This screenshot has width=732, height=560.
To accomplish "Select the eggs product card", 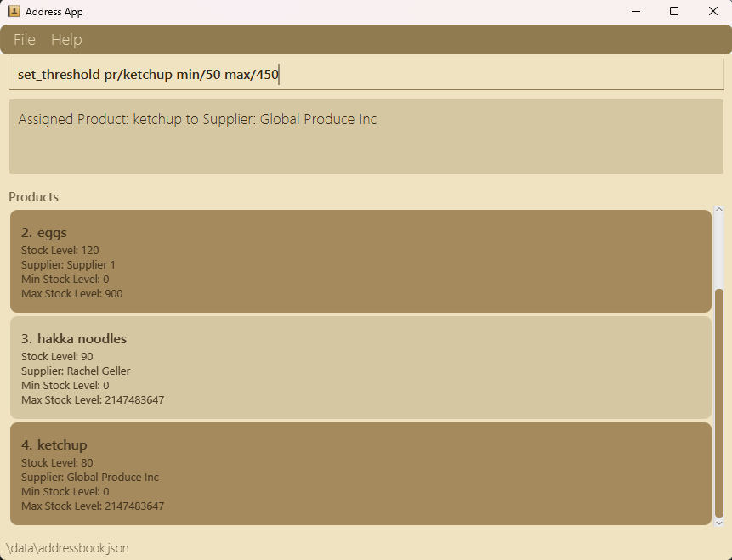I will (360, 262).
